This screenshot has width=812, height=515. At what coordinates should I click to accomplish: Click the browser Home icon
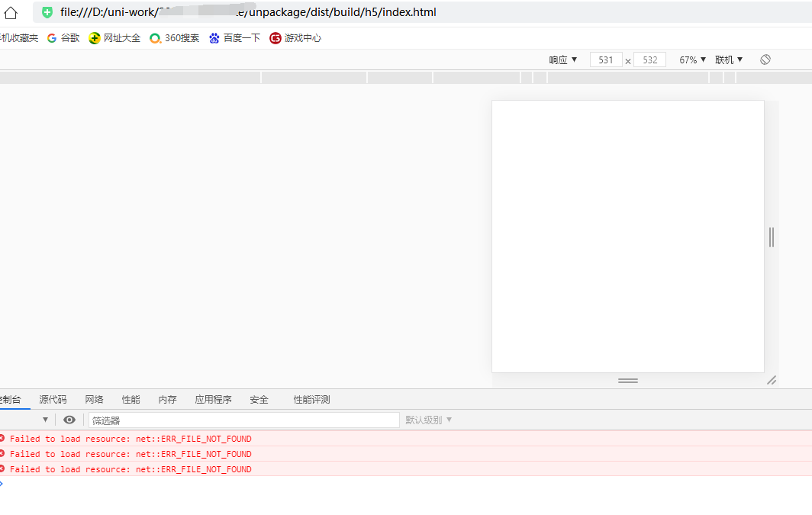[x=10, y=11]
